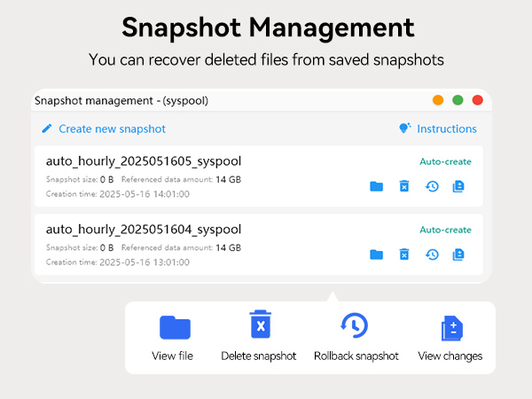Open files of auto_hourly_2025051605_syspool via folder icon
The height and width of the screenshot is (399, 532).
376,186
